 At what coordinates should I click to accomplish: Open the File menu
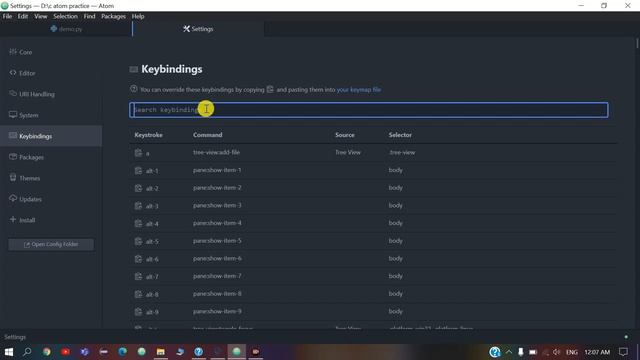pyautogui.click(x=7, y=16)
